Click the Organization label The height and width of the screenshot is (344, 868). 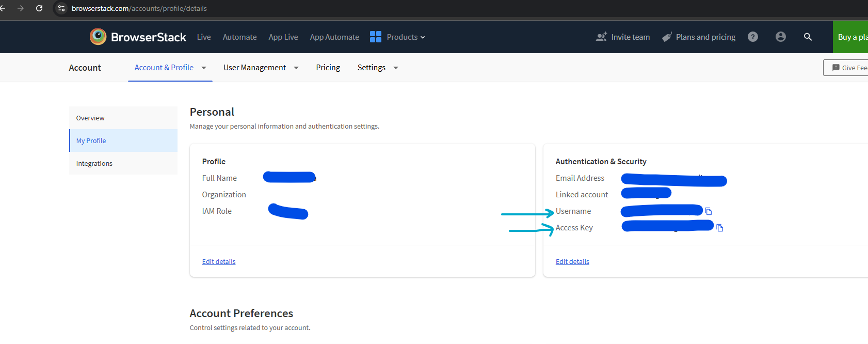click(x=224, y=195)
